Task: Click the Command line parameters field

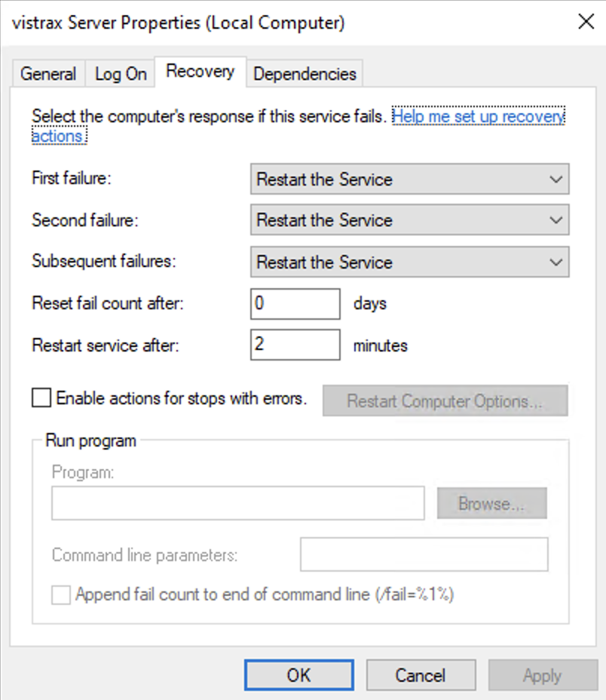Action: click(424, 554)
